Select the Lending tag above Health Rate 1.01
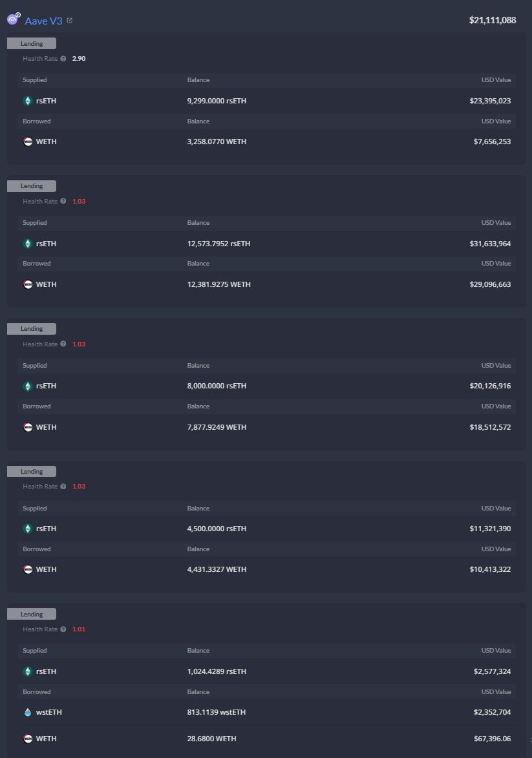This screenshot has height=758, width=532. click(32, 615)
